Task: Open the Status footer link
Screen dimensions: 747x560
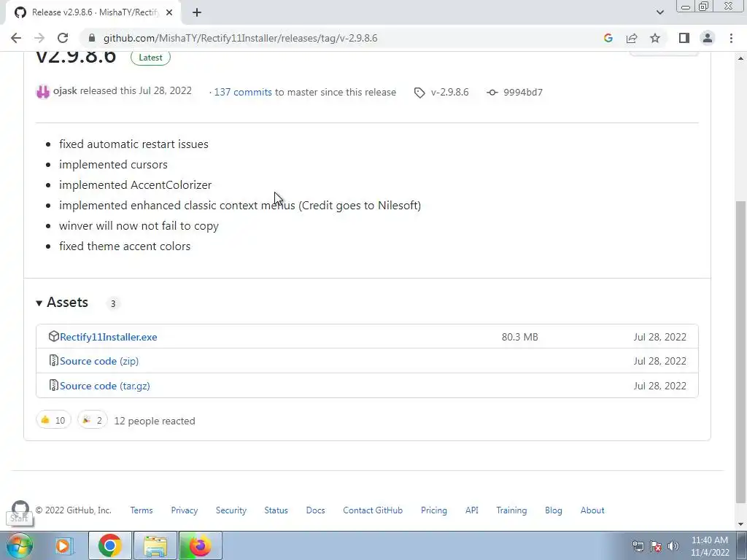Action: coord(276,510)
